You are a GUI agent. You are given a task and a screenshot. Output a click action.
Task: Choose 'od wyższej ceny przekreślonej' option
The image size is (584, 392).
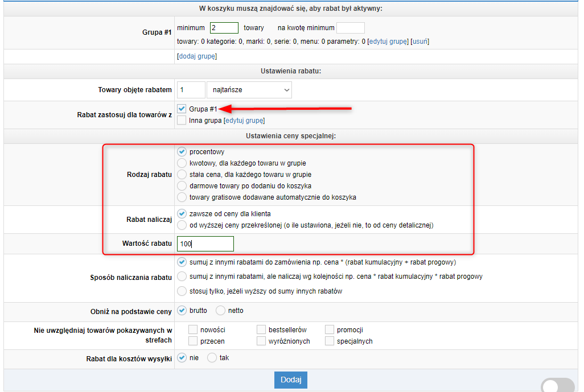coord(182,225)
